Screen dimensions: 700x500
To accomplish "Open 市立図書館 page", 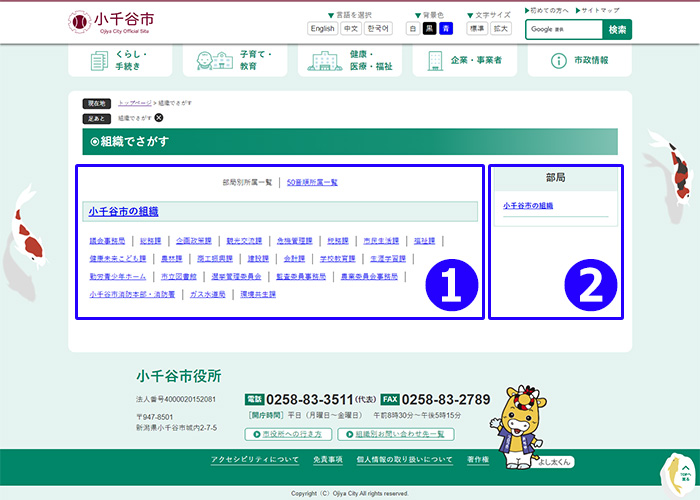I will pos(179,276).
